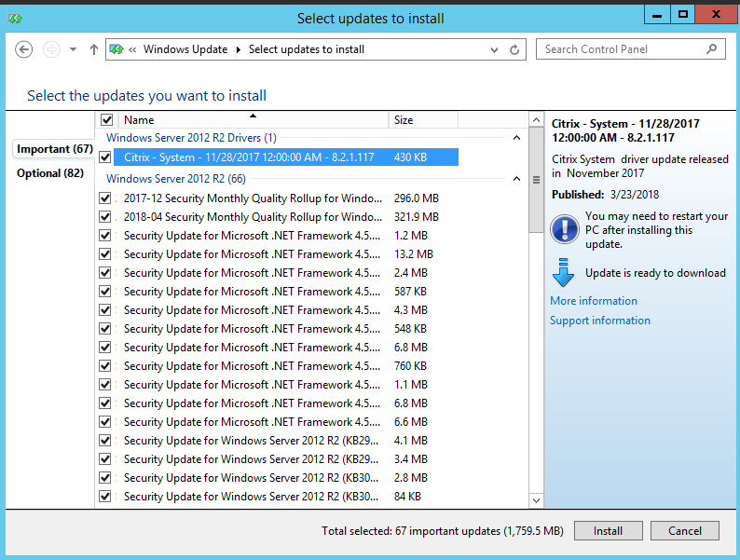Collapse the Windows Server 2012 R2 Drivers group
The width and height of the screenshot is (740, 560).
pos(516,138)
